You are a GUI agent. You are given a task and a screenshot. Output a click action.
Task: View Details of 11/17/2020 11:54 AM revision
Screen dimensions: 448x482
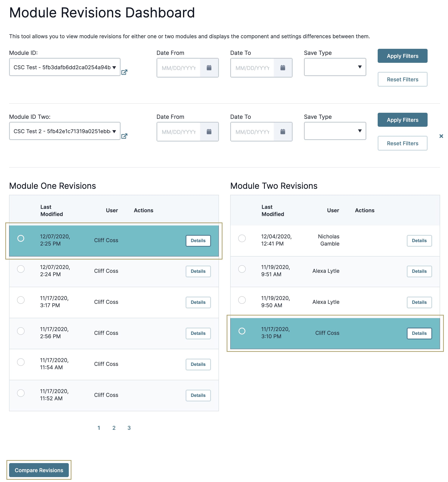click(198, 364)
